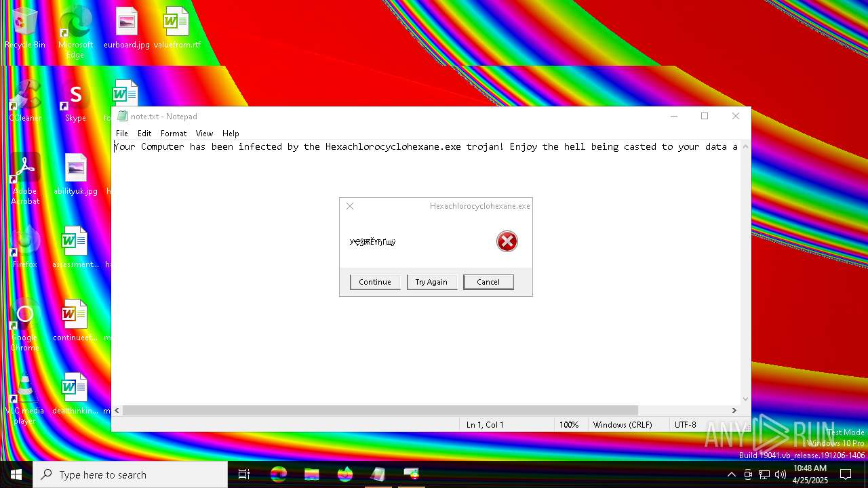This screenshot has width=868, height=488.
Task: Select the assessment document on desktop
Action: pos(75,247)
